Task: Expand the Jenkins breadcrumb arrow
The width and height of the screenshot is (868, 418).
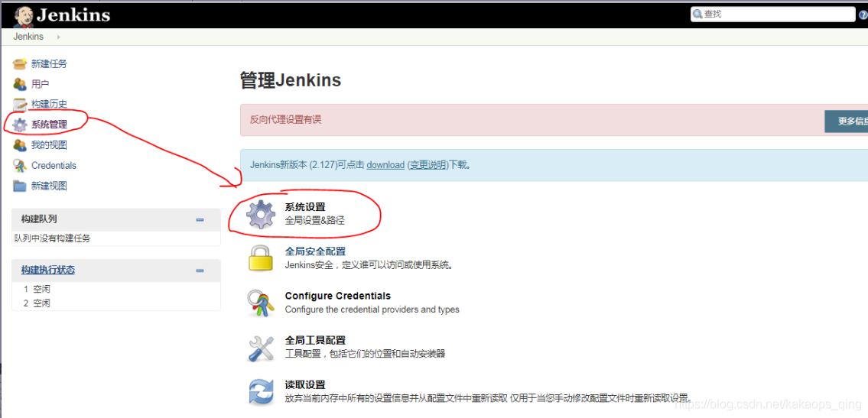Action: click(58, 37)
